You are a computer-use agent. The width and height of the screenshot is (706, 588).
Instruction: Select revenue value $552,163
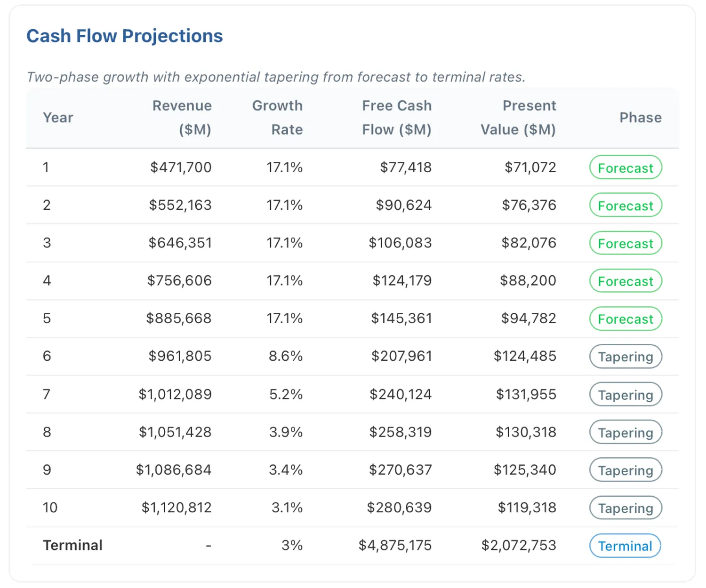tap(180, 205)
